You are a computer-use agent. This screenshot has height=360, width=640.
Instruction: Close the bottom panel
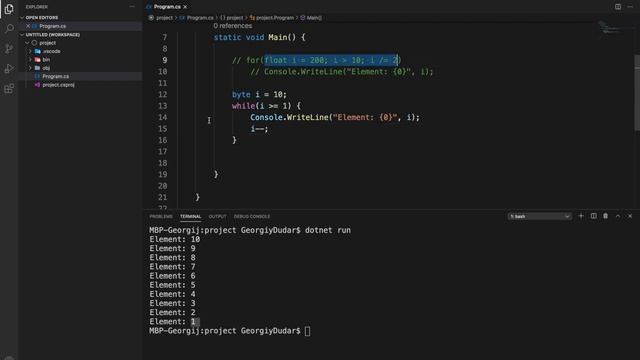(x=630, y=216)
